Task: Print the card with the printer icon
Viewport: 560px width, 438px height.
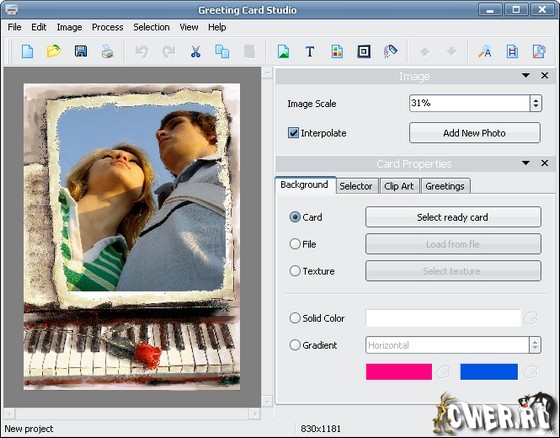Action: [x=107, y=51]
